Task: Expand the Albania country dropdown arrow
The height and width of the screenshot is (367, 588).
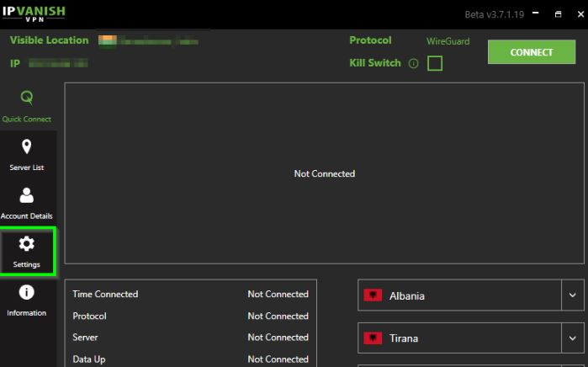Action: (573, 295)
